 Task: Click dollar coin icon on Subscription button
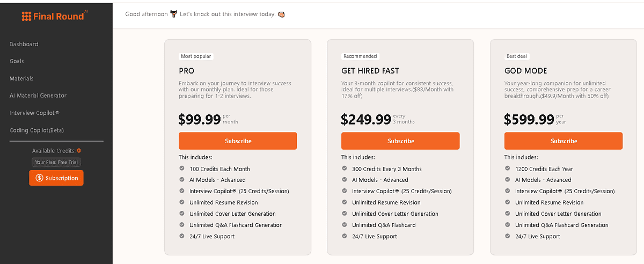[x=39, y=178]
